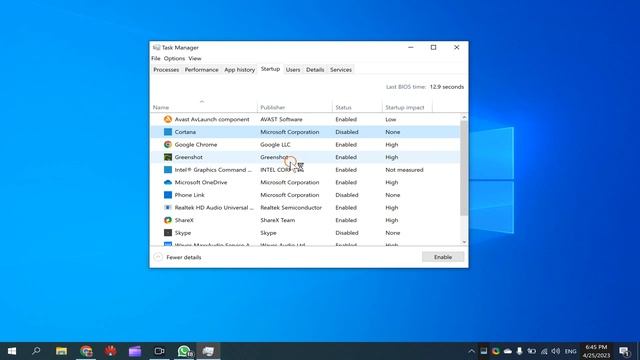Switch to the Performance tab
Viewport: 640px width, 360px height.
[x=202, y=70]
